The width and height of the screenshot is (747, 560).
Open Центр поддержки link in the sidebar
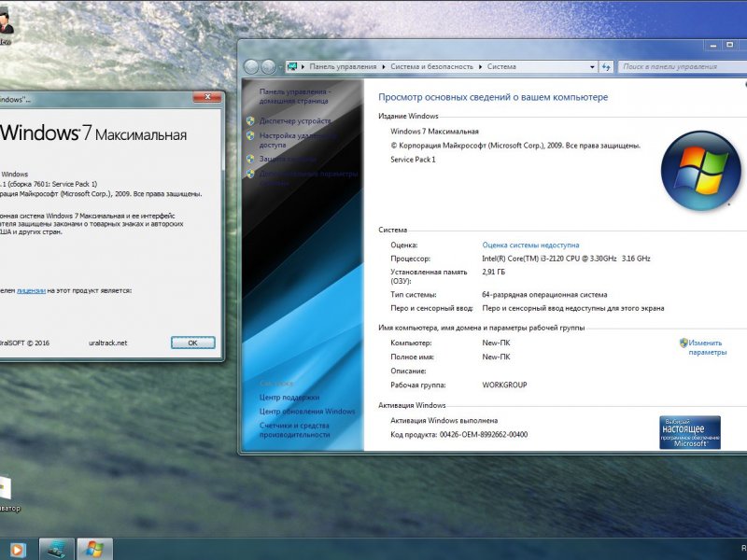click(289, 398)
